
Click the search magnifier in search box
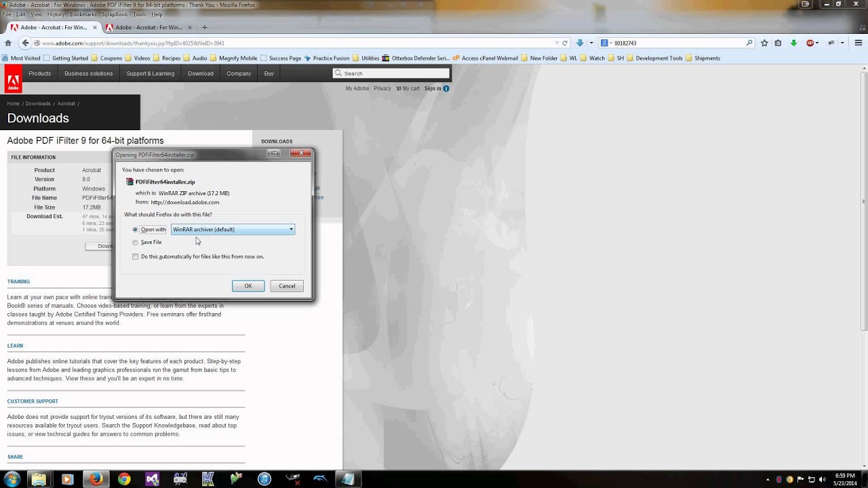[749, 43]
